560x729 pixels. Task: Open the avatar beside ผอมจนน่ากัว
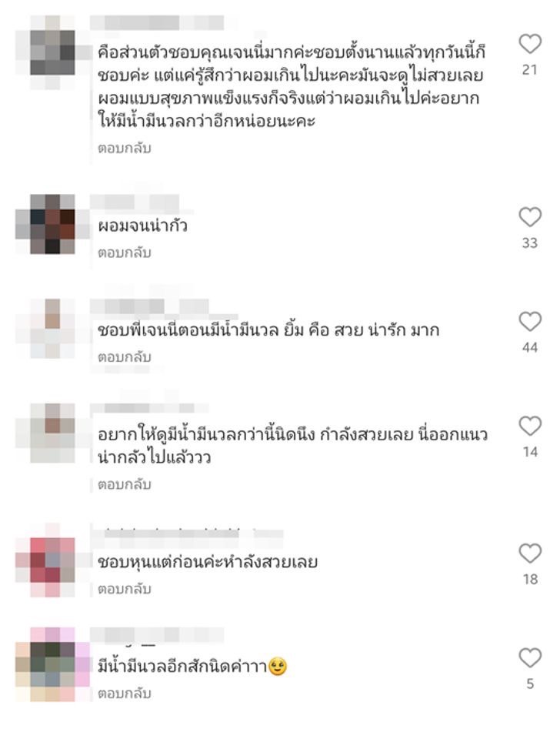tap(52, 224)
